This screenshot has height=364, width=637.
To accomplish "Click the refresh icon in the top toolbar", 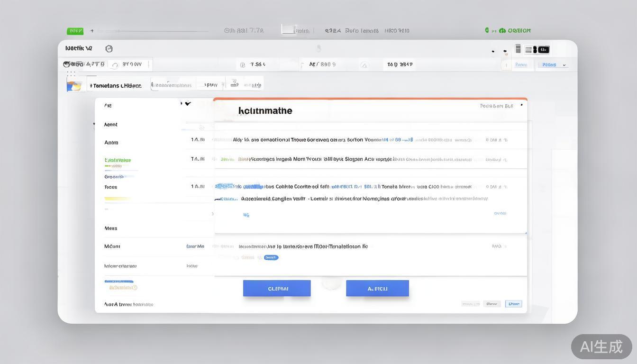I will point(115,64).
